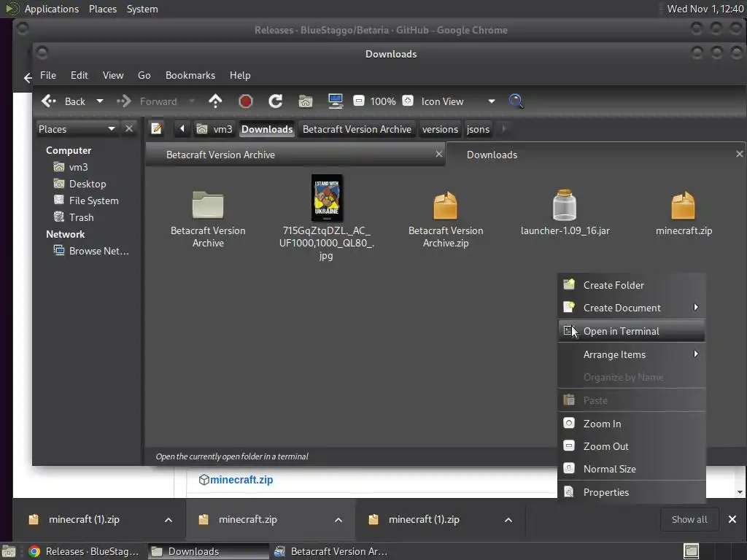Open the Forward history dropdown arrow
747x560 pixels.
click(192, 101)
